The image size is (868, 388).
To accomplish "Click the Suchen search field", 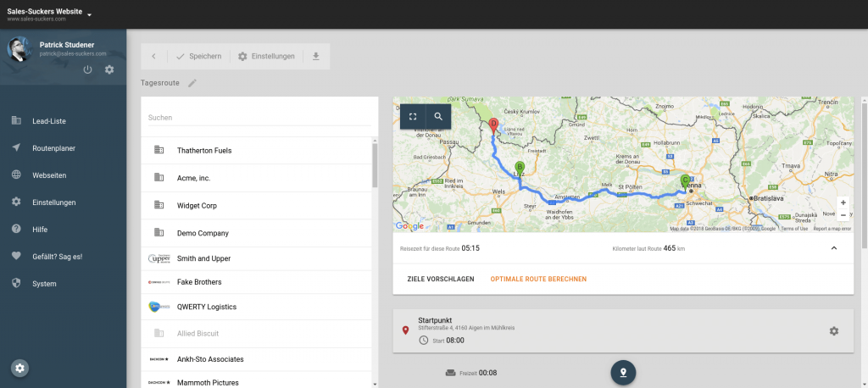I will [259, 118].
